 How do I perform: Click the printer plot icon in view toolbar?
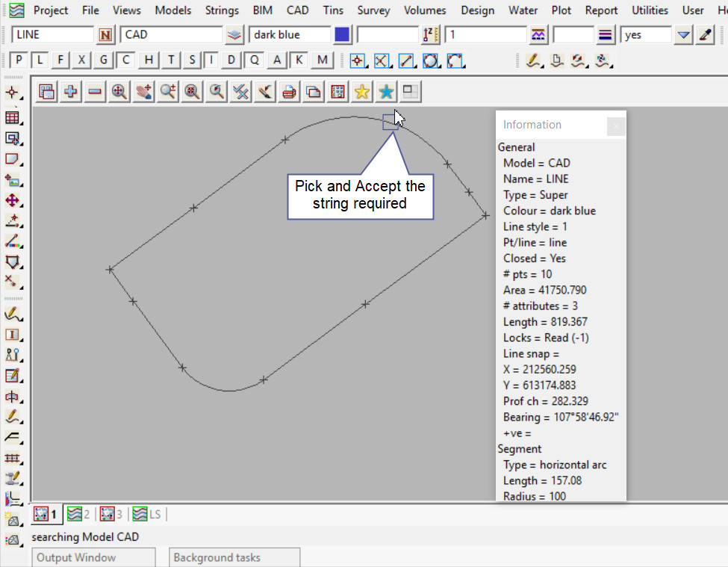click(289, 92)
